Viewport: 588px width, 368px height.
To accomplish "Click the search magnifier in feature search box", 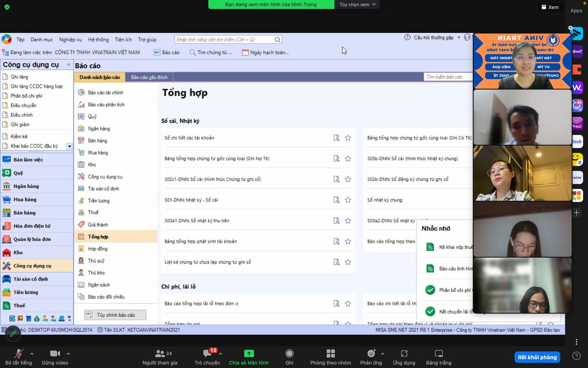I will [278, 40].
